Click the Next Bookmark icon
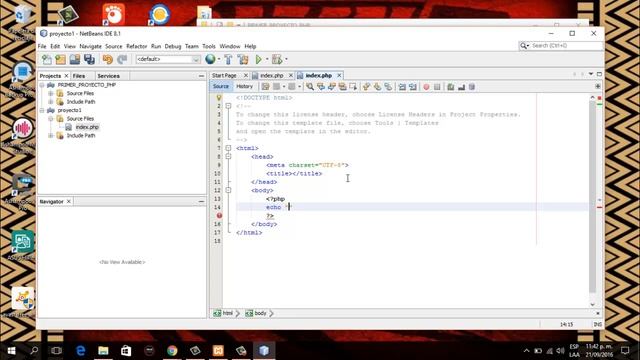 [378, 87]
